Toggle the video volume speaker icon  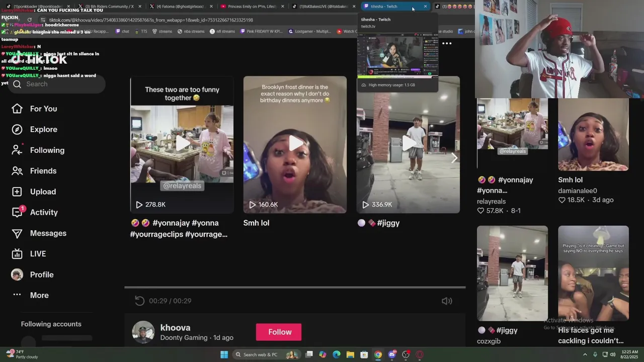pos(447,301)
